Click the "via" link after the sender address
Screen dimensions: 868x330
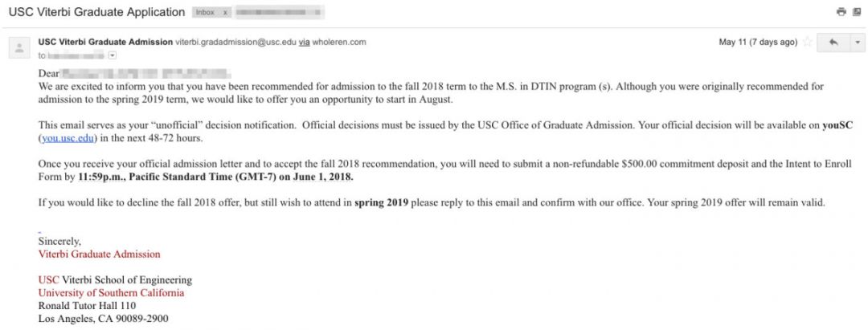coord(305,42)
